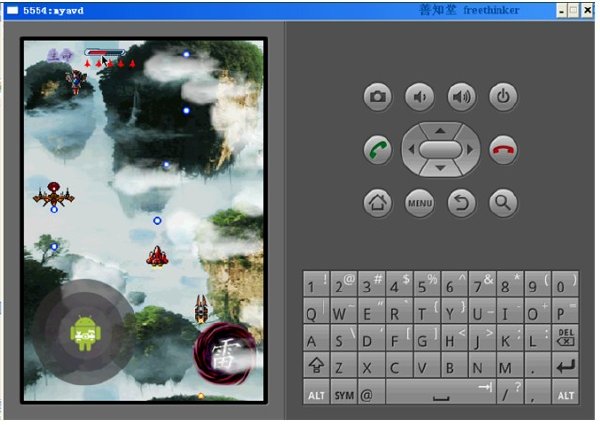Click the S key

tap(344, 337)
